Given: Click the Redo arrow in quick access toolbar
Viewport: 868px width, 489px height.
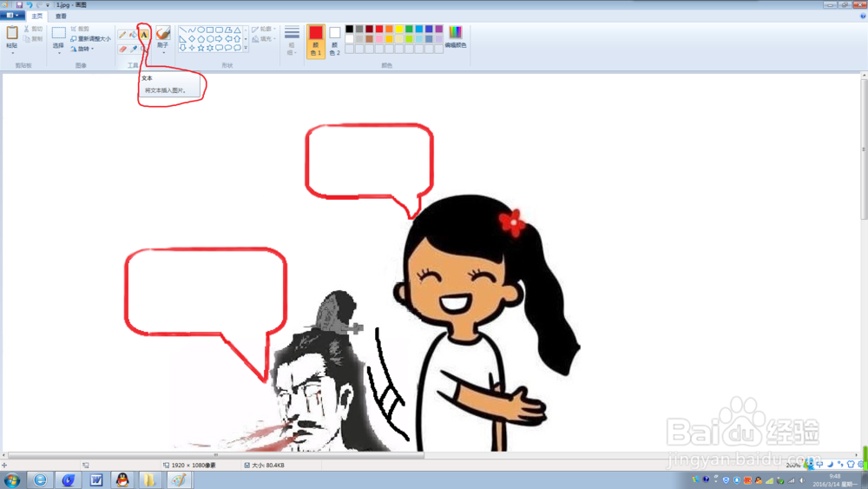Looking at the screenshot, I should pyautogui.click(x=39, y=4).
